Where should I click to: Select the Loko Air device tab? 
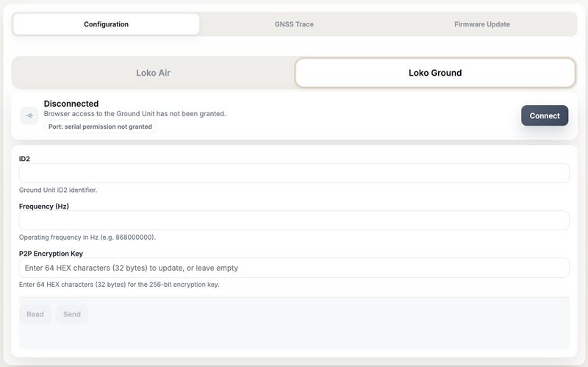[x=153, y=73]
